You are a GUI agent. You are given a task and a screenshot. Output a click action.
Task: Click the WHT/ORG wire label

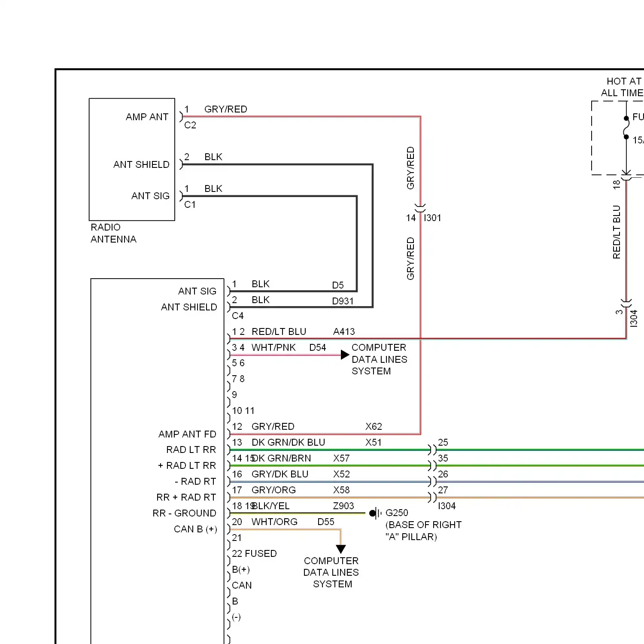(x=274, y=522)
